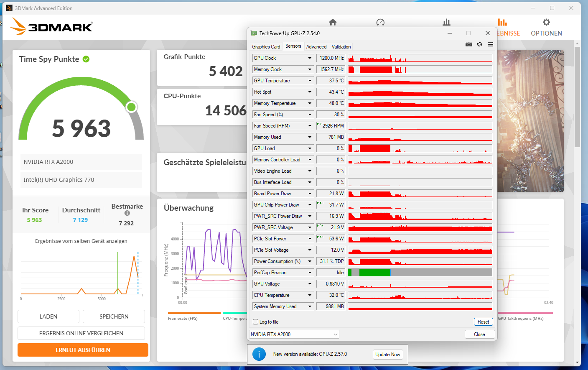This screenshot has width=588, height=370.
Task: Click the Framerate (FPS) legend label
Action: 183,319
